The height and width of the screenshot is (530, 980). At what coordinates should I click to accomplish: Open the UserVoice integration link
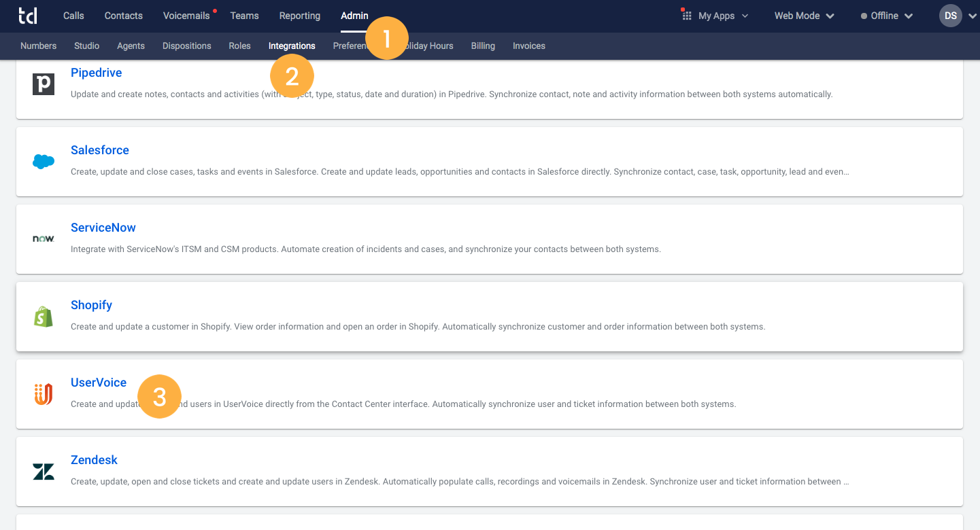[99, 383]
